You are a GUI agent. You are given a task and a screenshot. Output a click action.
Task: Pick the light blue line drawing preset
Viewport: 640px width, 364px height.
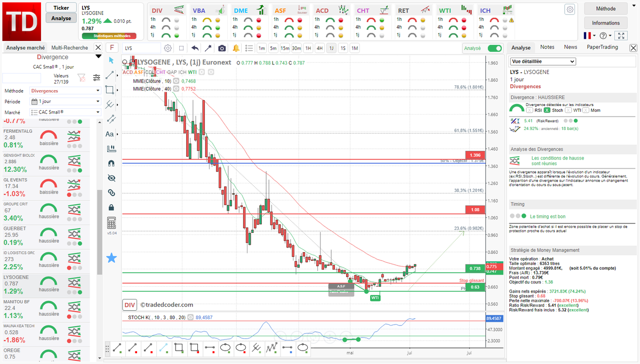pos(164,347)
